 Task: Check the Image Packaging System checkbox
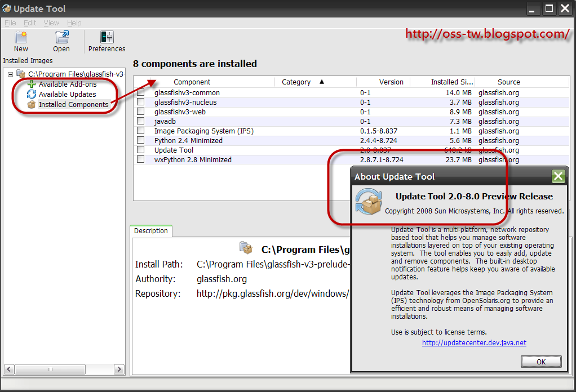pos(141,130)
